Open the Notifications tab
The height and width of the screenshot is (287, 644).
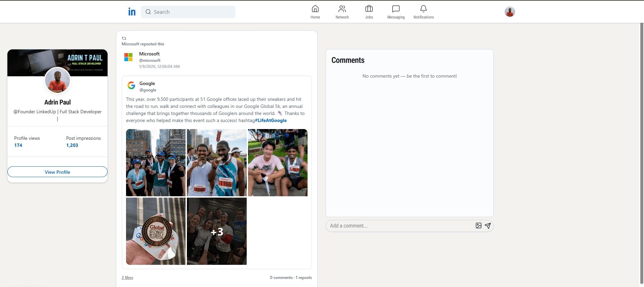coord(424,12)
